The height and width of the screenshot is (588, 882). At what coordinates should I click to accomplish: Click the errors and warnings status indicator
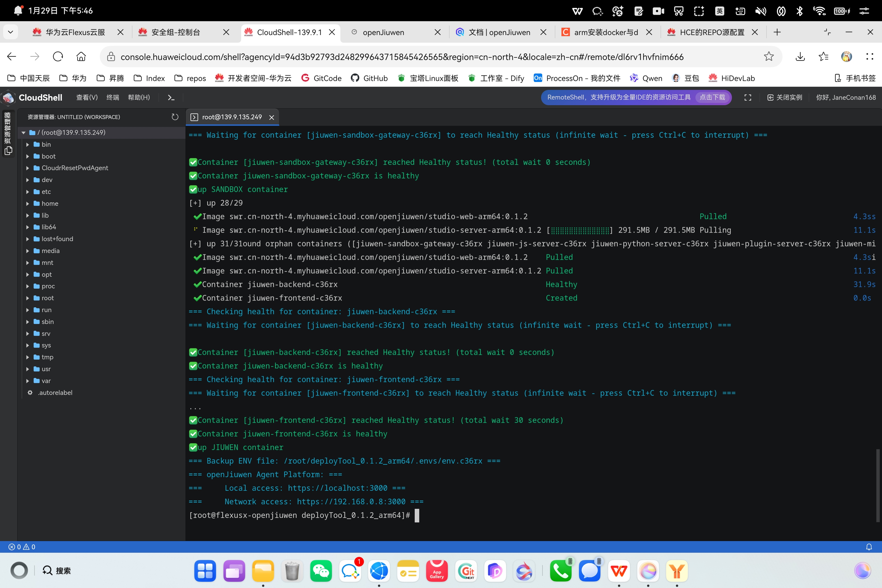pyautogui.click(x=22, y=547)
